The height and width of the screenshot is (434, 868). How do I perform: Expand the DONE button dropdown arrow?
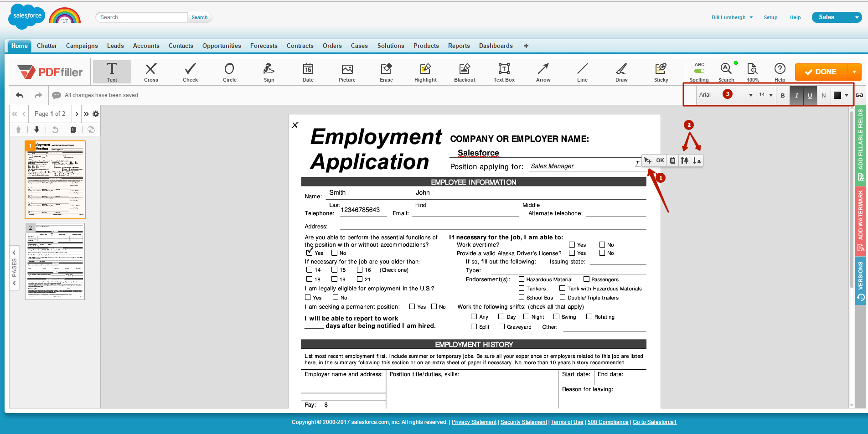pyautogui.click(x=854, y=72)
